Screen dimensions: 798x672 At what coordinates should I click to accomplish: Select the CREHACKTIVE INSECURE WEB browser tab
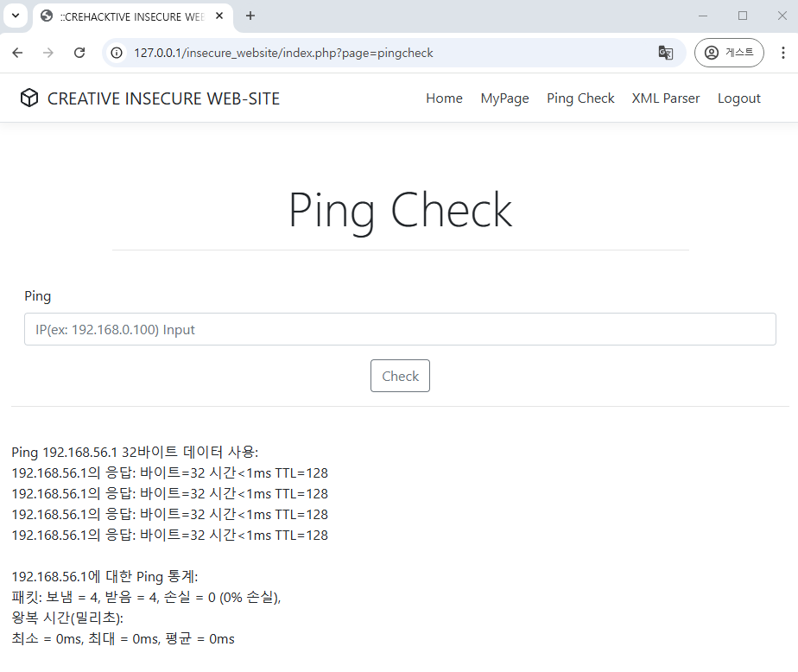coord(132,16)
